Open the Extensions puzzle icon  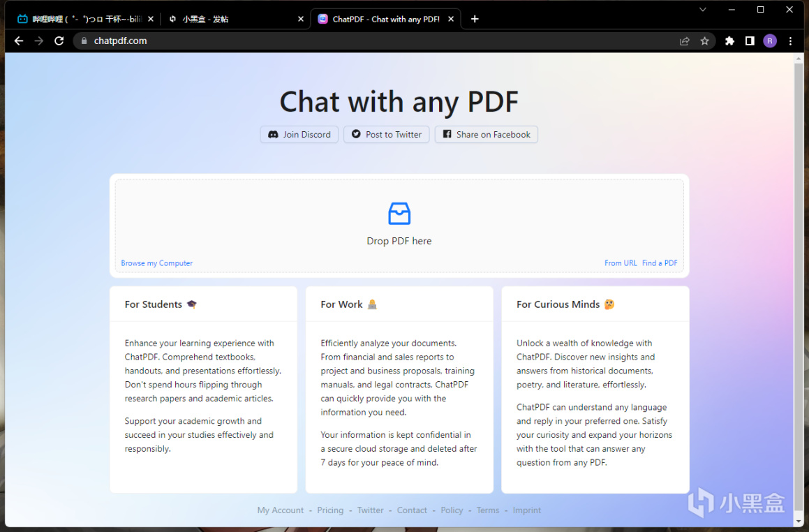[729, 40]
